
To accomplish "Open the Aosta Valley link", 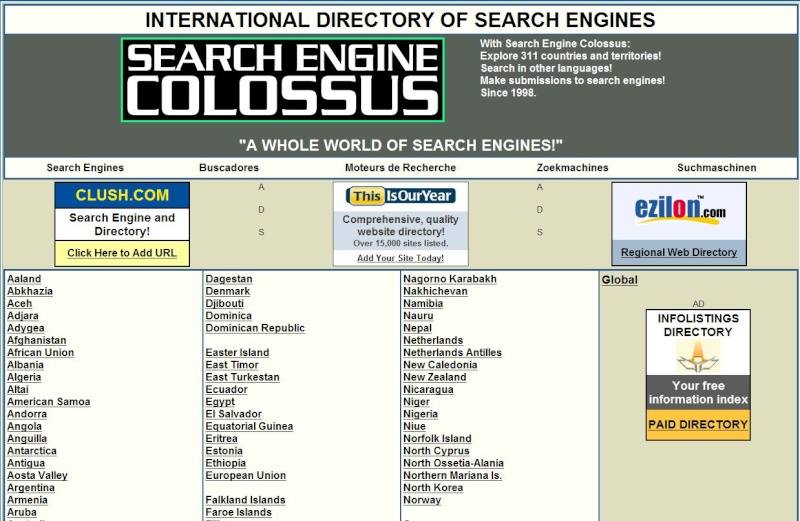I will pyautogui.click(x=37, y=475).
